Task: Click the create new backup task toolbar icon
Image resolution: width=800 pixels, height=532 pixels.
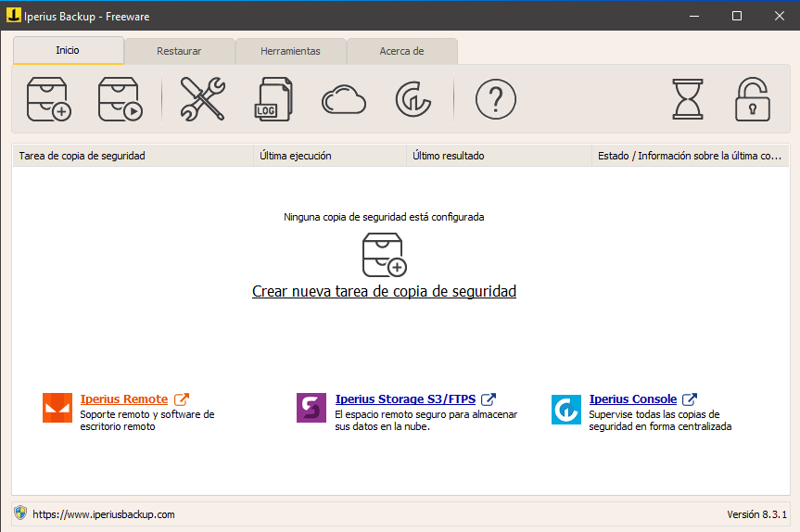Action: click(49, 99)
